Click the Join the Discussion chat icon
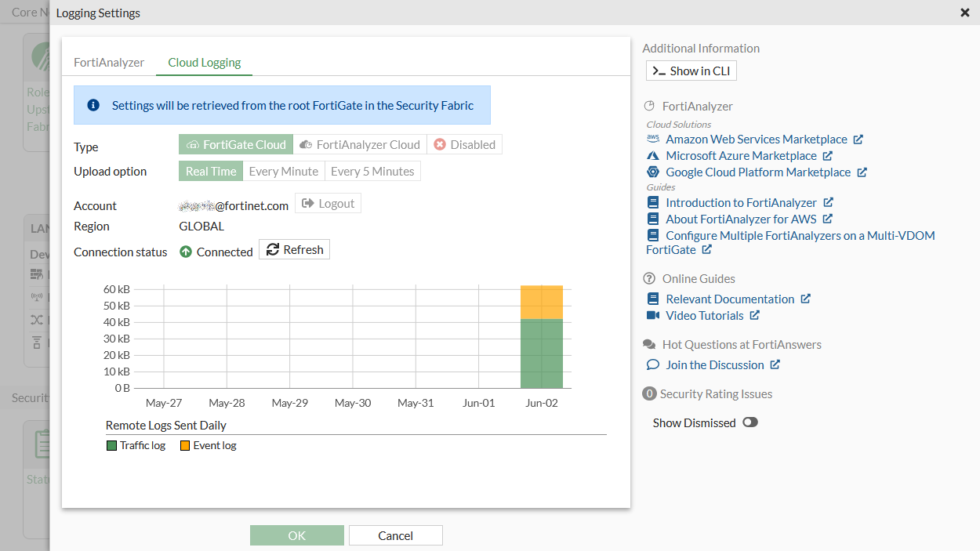The image size is (980, 551). point(653,364)
